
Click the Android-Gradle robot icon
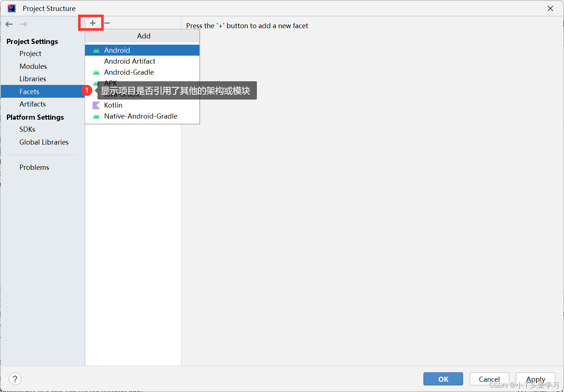pos(96,72)
